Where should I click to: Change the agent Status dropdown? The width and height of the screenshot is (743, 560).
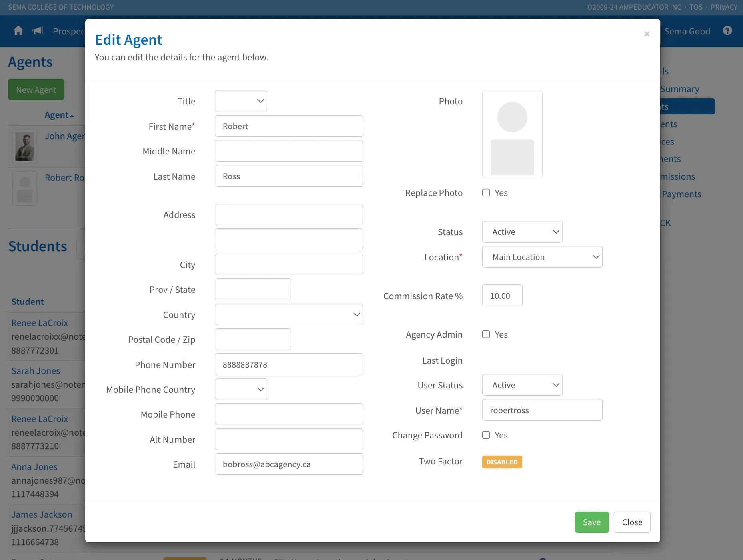(522, 232)
